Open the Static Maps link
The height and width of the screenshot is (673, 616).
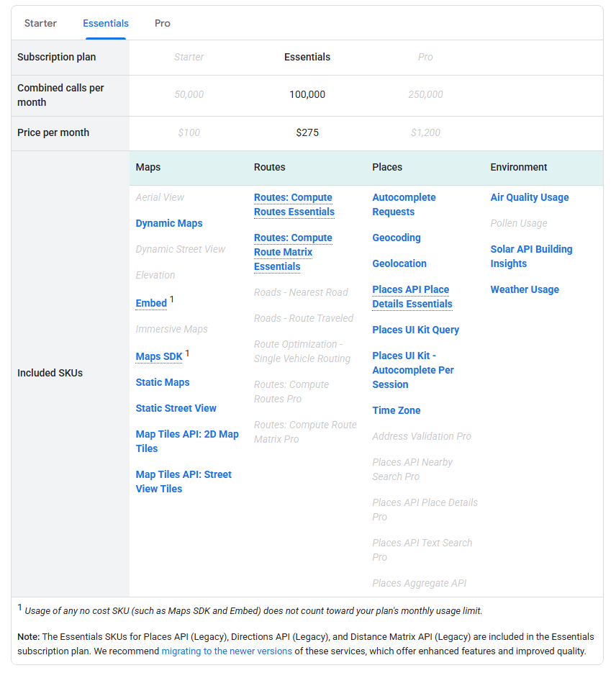coord(162,382)
